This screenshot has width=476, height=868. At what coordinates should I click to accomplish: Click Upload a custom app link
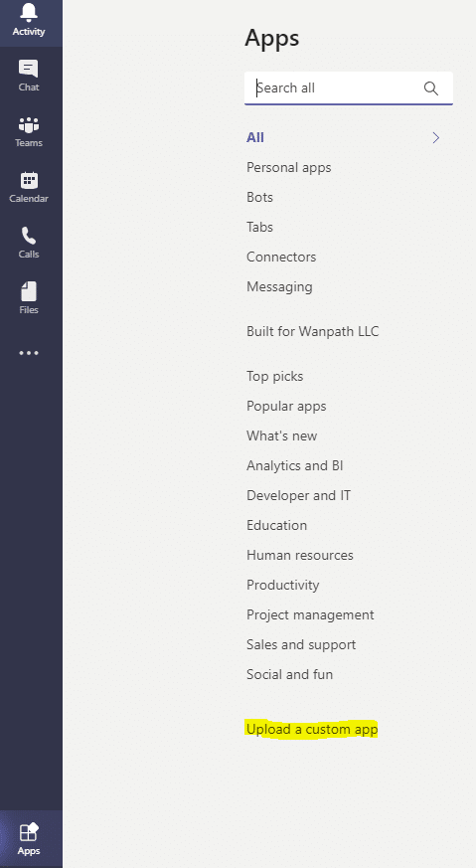[312, 729]
